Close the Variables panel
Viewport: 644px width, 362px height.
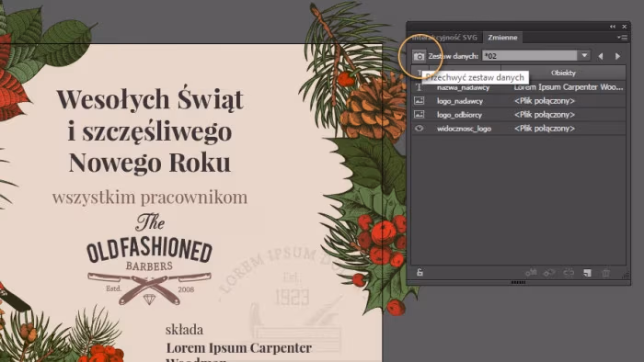pos(625,27)
